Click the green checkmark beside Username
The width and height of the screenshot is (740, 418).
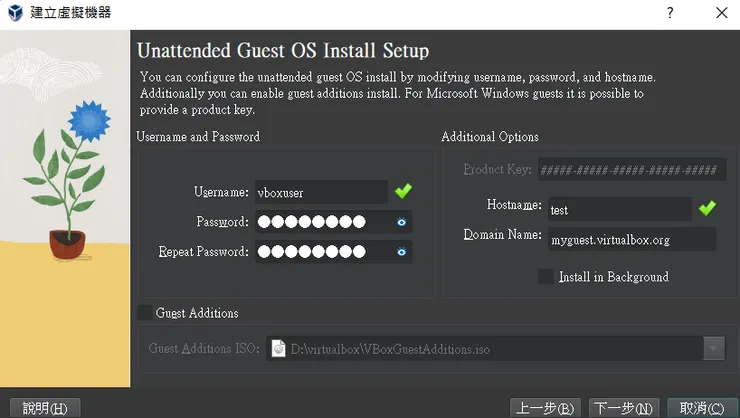point(403,191)
